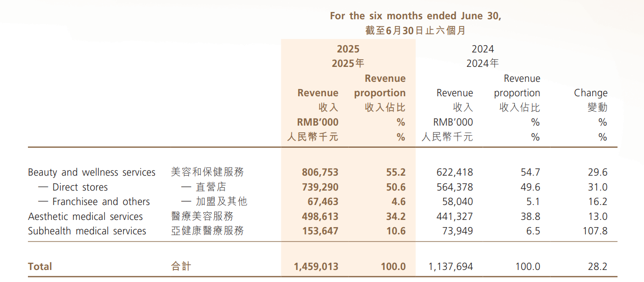Click the bold '2025' year heading
Viewport: 644px width, 282px height.
348,49
